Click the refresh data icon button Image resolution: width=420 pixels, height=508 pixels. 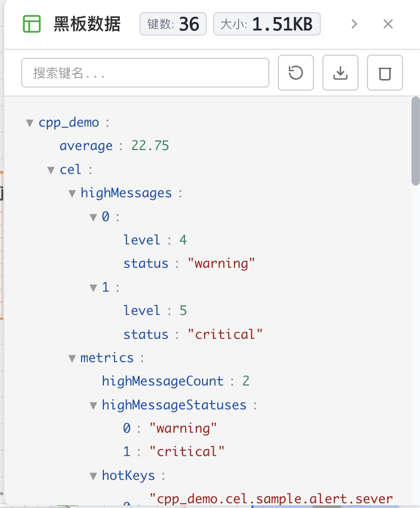pyautogui.click(x=296, y=73)
